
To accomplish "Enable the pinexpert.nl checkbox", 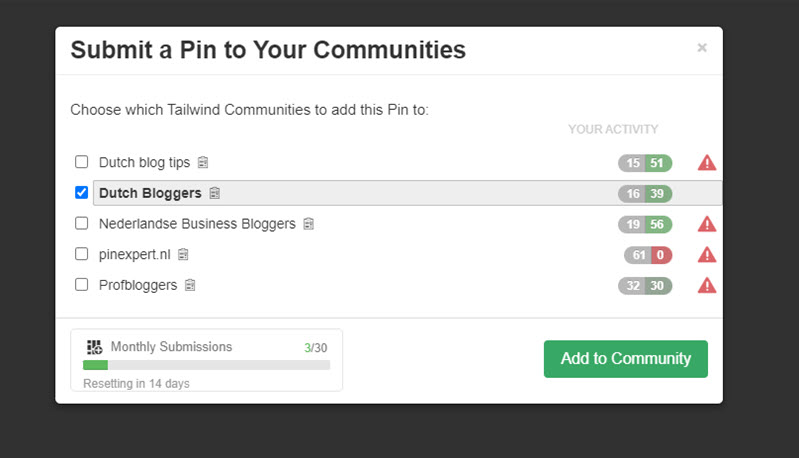I will pos(82,255).
